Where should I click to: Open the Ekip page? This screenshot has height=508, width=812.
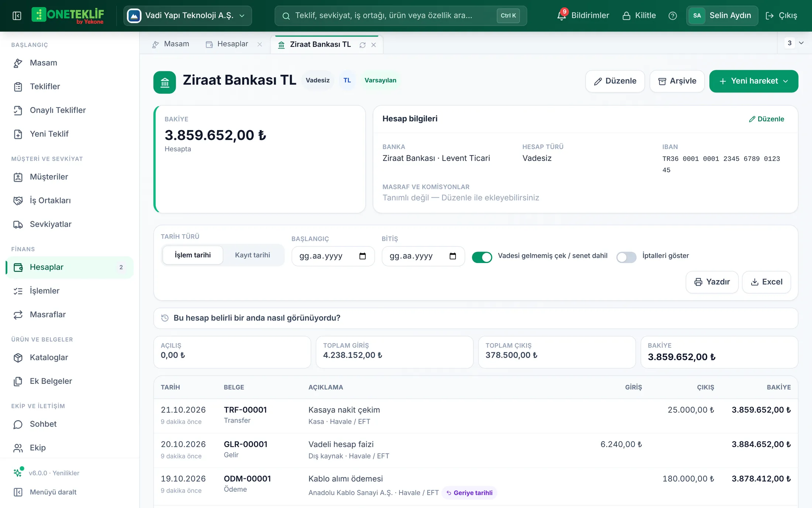70,447
